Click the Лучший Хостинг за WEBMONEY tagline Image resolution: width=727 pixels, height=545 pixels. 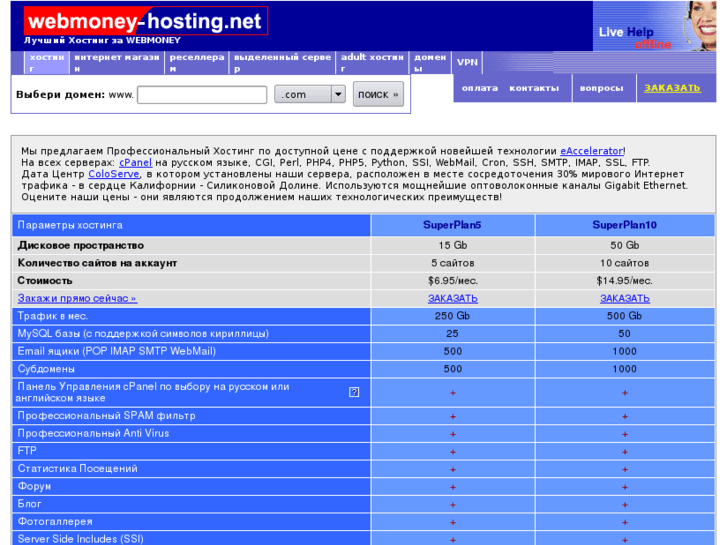[102, 40]
